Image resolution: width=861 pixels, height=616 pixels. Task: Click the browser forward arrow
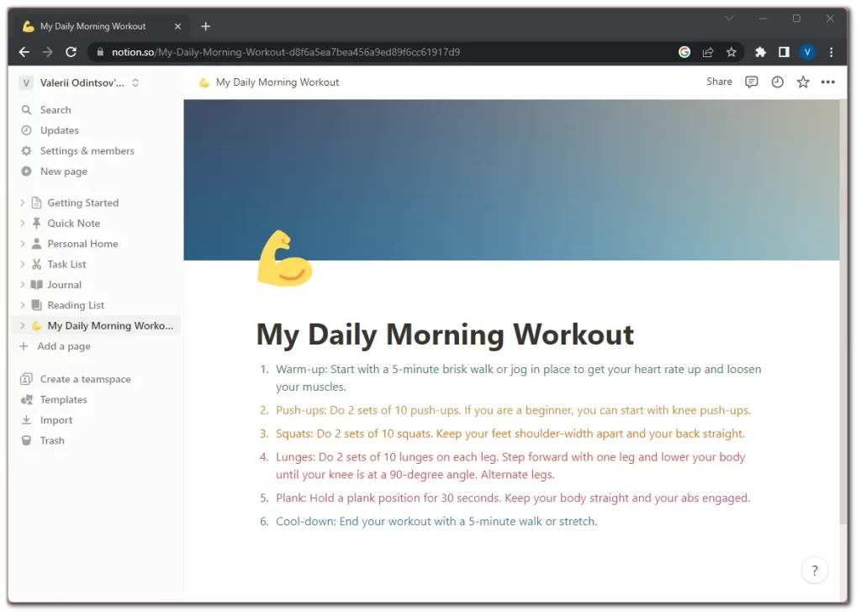[48, 52]
